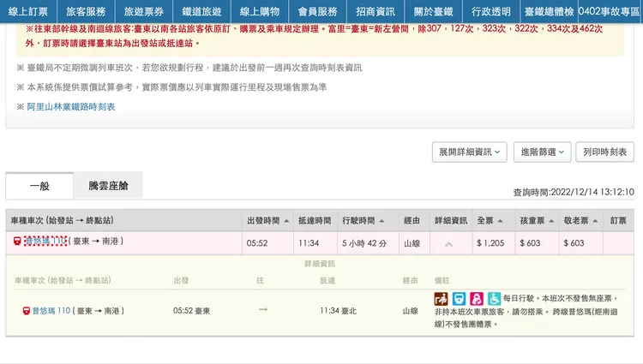The width and height of the screenshot is (643, 364).
Task: Click the 列印時刻表 button
Action: (x=605, y=152)
